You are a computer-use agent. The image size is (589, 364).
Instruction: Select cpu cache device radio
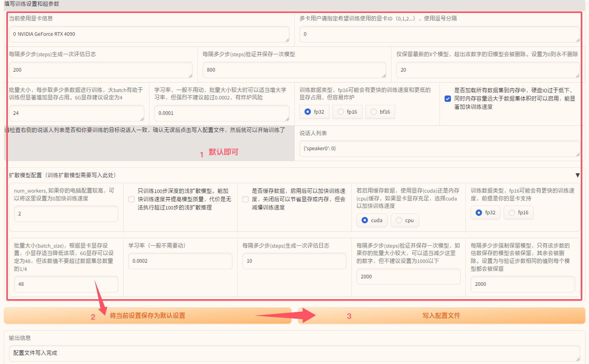pyautogui.click(x=399, y=220)
